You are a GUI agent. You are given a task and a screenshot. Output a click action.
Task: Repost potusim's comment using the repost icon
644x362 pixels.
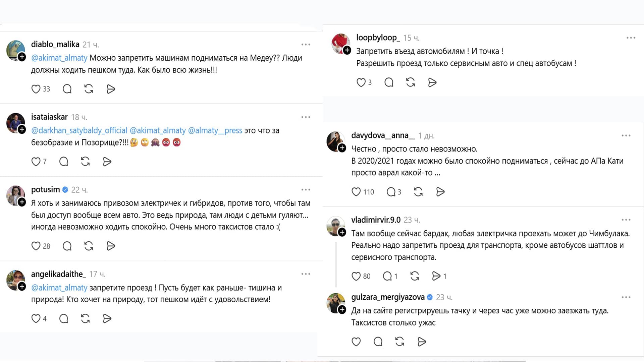click(89, 246)
